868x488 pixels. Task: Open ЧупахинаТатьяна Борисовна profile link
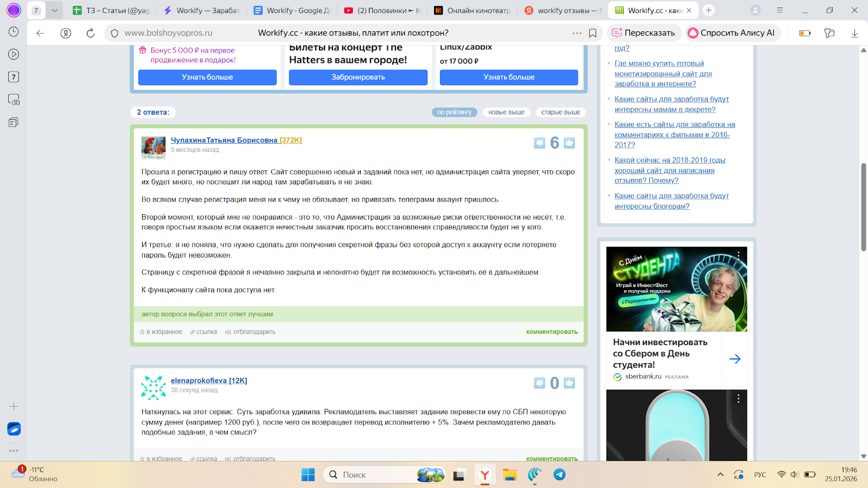224,140
